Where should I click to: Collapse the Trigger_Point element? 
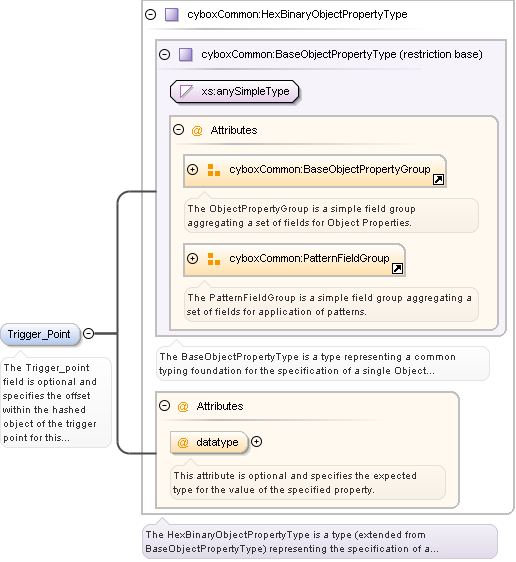[89, 334]
